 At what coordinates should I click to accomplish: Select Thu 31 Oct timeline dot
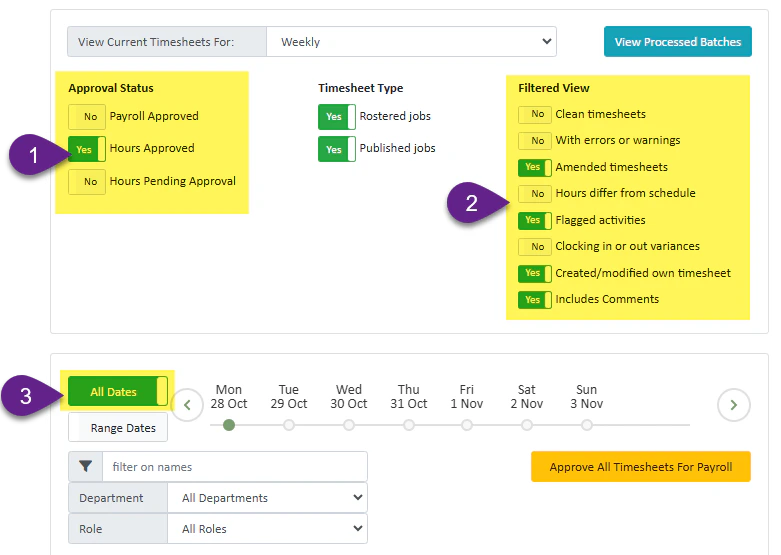(409, 425)
